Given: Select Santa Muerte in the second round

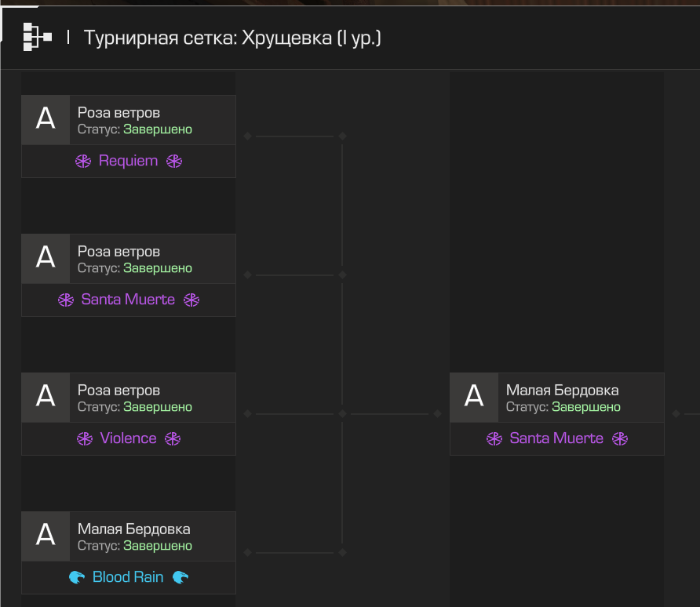Looking at the screenshot, I should 556,438.
